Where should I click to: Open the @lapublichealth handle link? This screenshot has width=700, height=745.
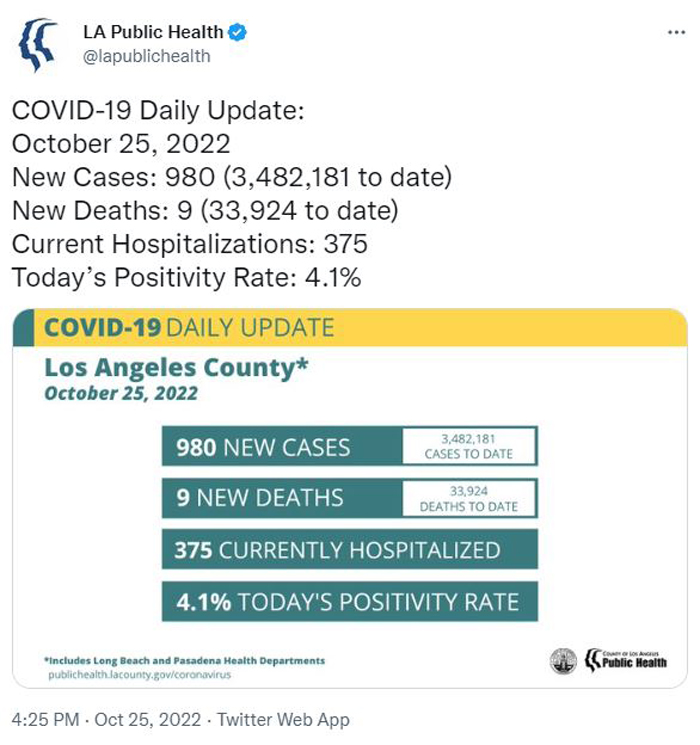(x=146, y=56)
